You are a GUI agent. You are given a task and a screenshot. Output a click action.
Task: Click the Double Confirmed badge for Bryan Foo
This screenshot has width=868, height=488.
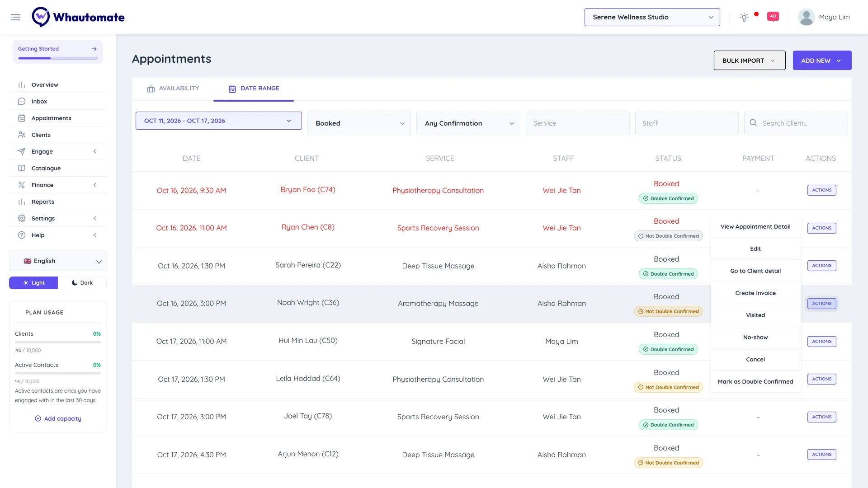[x=668, y=198]
